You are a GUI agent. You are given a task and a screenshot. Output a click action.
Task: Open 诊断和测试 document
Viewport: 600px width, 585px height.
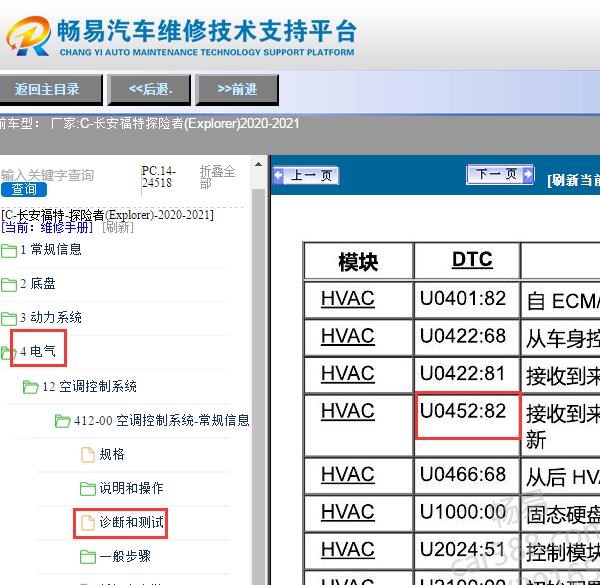[131, 522]
